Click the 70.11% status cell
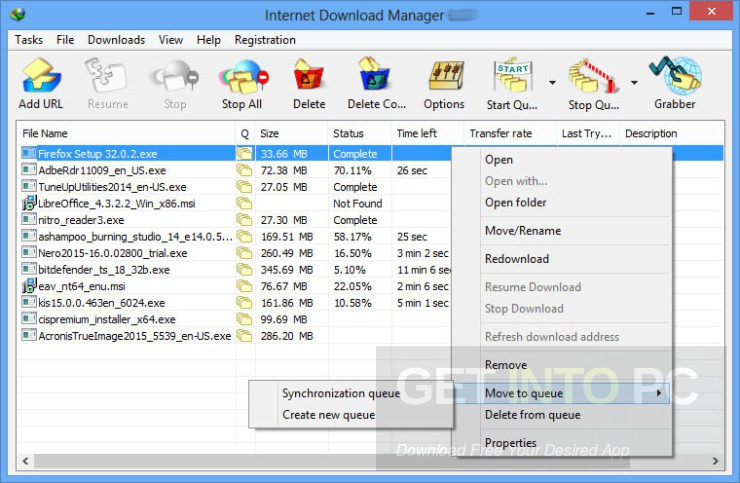The width and height of the screenshot is (740, 483). click(353, 170)
